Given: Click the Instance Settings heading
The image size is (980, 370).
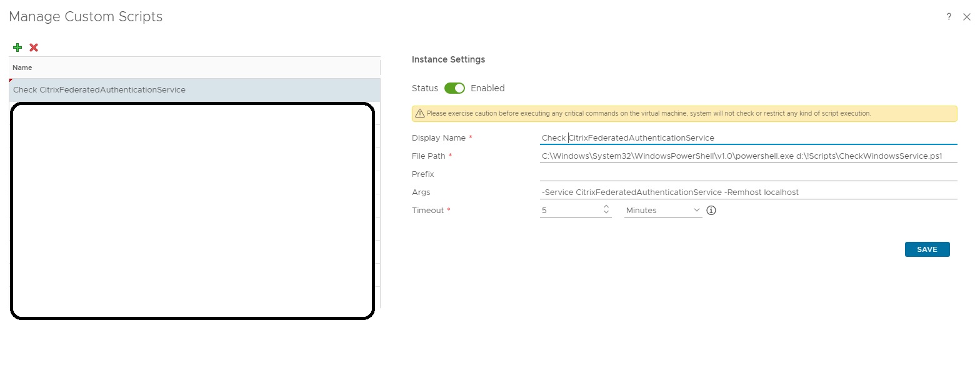Looking at the screenshot, I should 448,60.
